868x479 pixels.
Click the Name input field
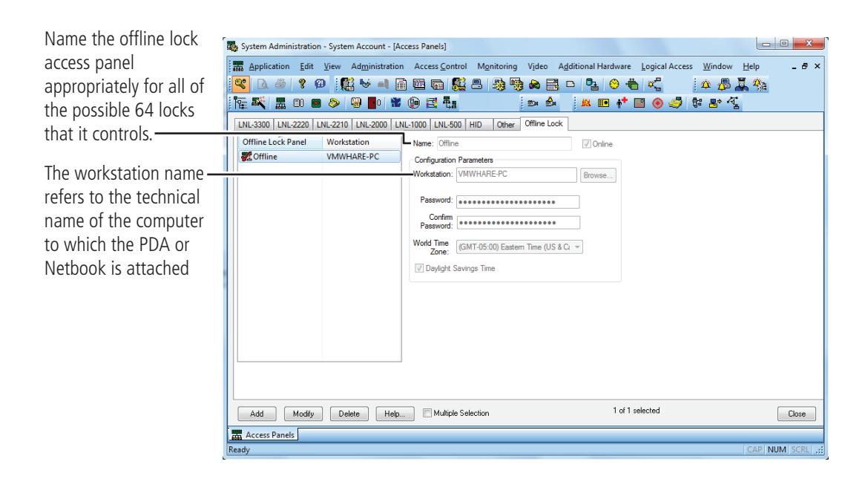click(x=504, y=143)
